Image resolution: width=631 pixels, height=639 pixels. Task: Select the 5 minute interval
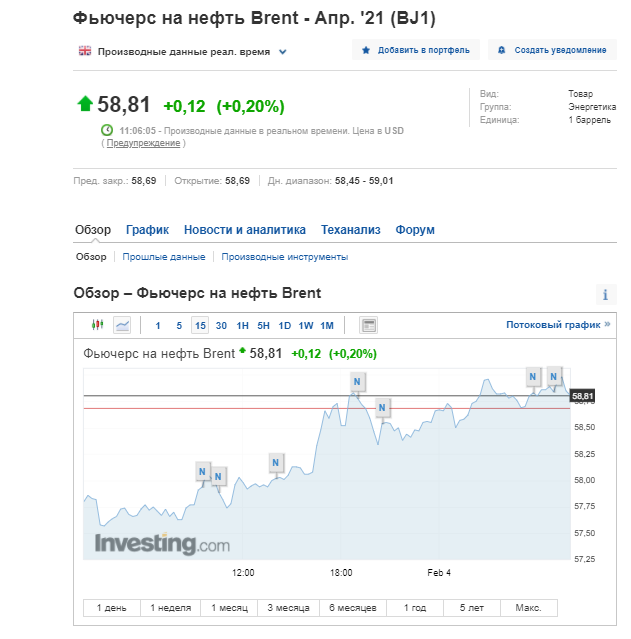coord(179,326)
